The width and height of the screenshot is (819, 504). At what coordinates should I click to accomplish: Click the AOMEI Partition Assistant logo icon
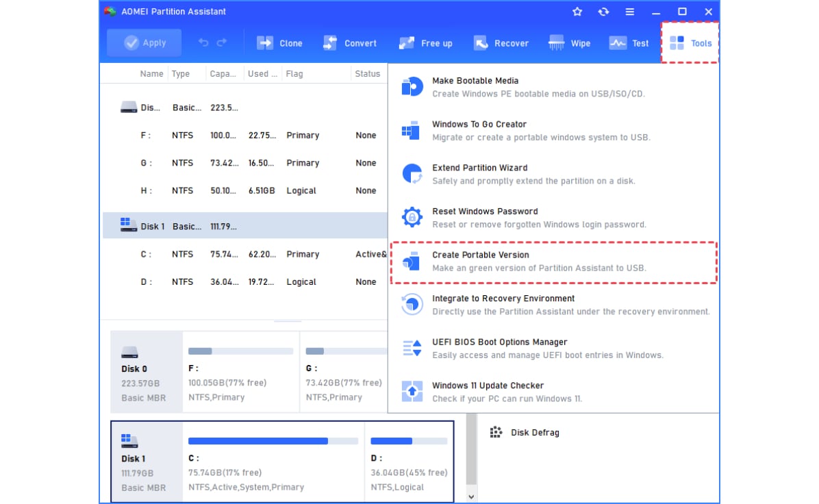(x=110, y=12)
